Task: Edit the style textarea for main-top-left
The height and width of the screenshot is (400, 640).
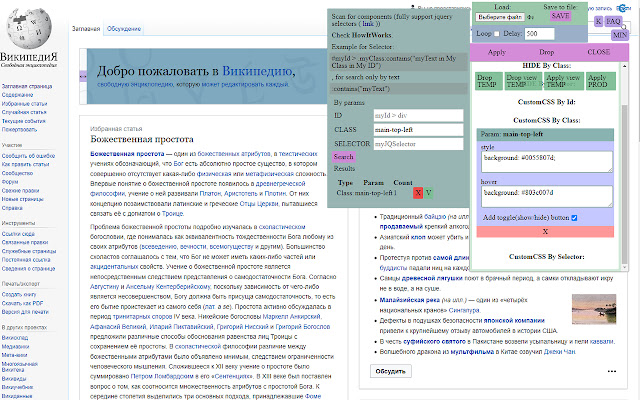Action: pyautogui.click(x=547, y=162)
